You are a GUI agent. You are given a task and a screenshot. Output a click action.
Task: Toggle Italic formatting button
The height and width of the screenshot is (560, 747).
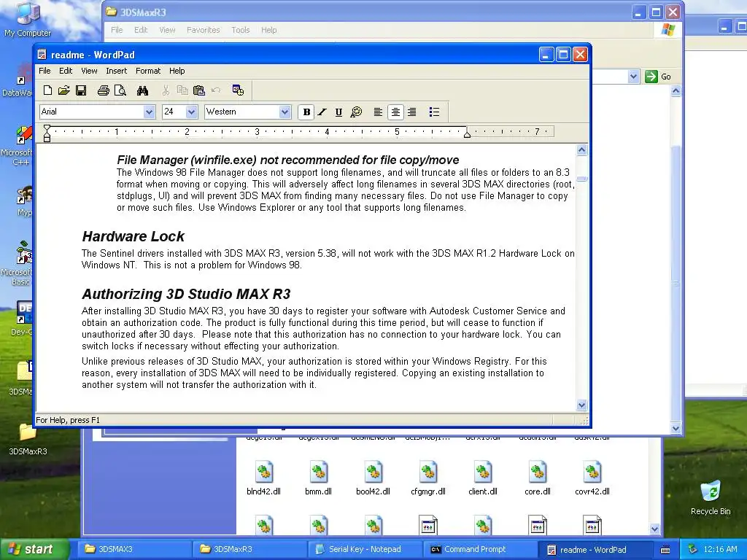coord(322,112)
